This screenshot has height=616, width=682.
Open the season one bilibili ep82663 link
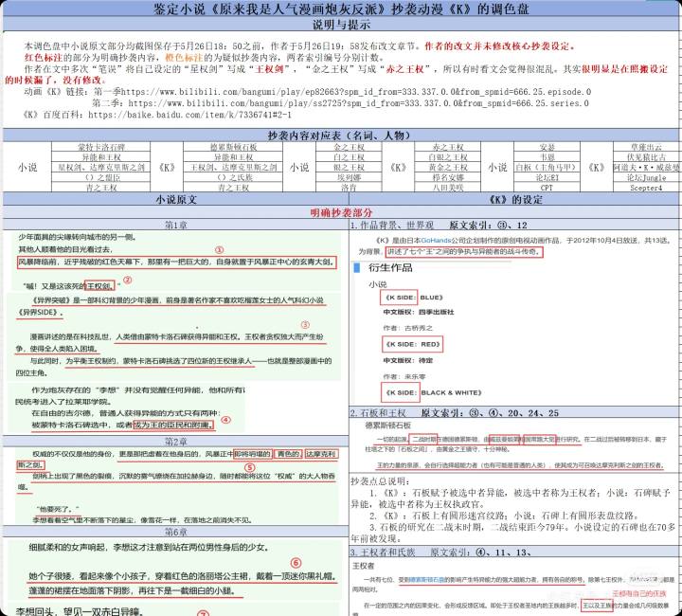click(356, 92)
